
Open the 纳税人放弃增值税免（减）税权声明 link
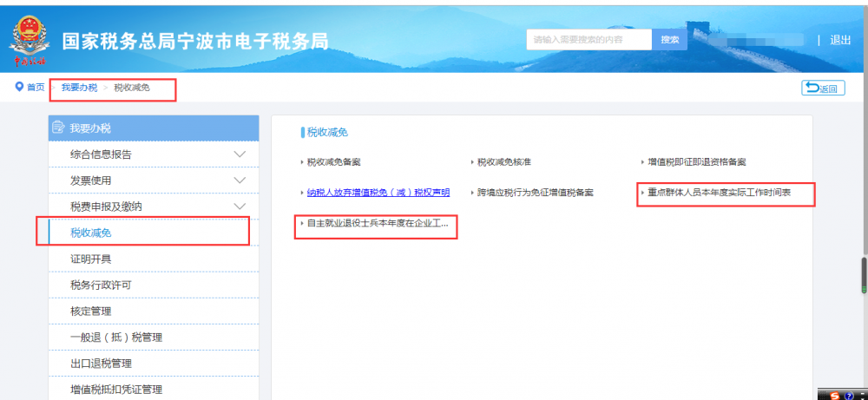[378, 193]
